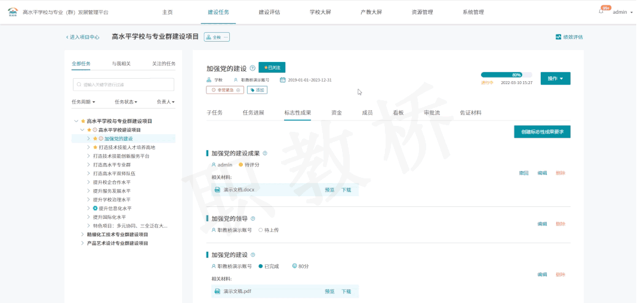Viewport: 644px width, 303px height.
Task: Remove the 非常紧急 tag using its x icon
Action: point(239,90)
